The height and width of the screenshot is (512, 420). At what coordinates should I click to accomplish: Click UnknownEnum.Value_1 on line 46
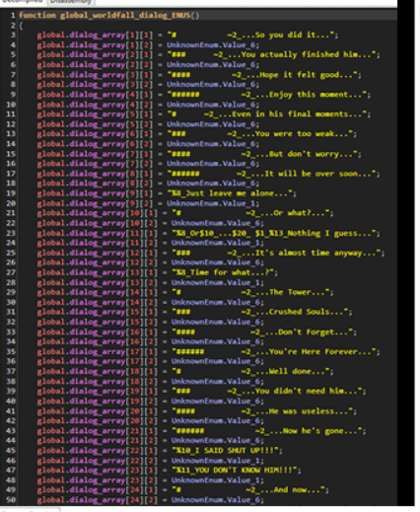point(215,461)
